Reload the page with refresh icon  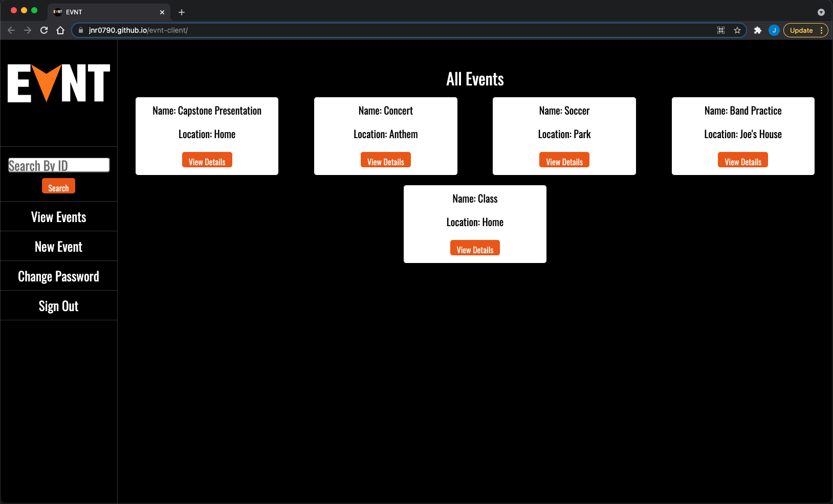[44, 30]
